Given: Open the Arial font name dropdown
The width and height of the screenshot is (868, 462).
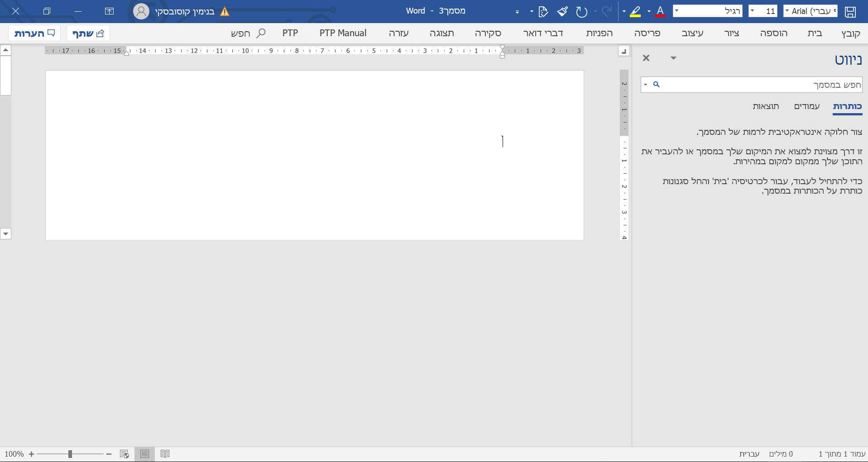Looking at the screenshot, I should tap(787, 11).
